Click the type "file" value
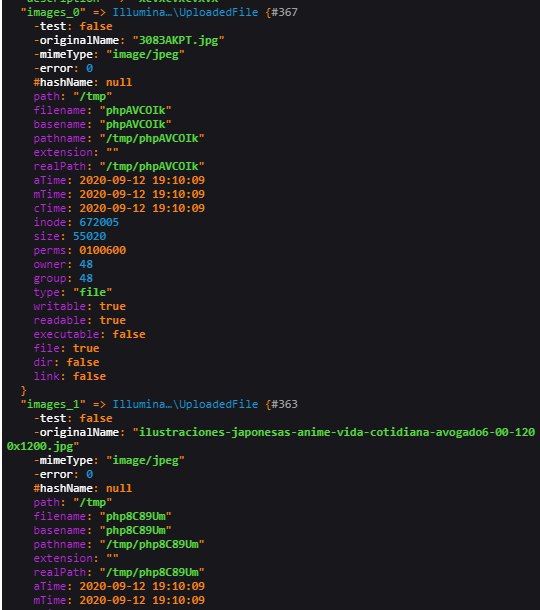This screenshot has width=540, height=610. coord(93,293)
